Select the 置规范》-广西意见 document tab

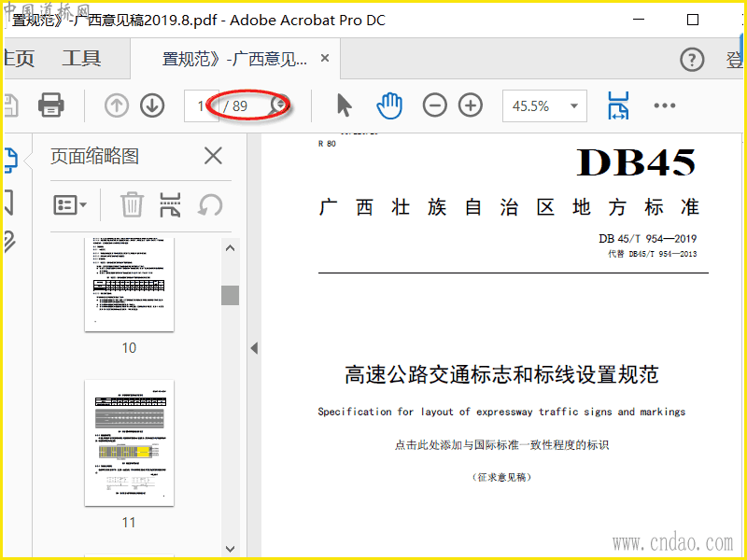click(x=235, y=59)
